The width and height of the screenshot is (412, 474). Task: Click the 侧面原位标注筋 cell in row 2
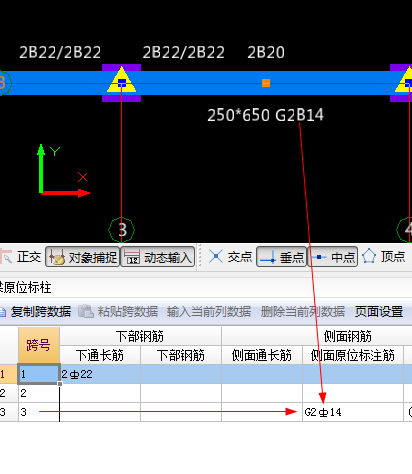point(353,393)
